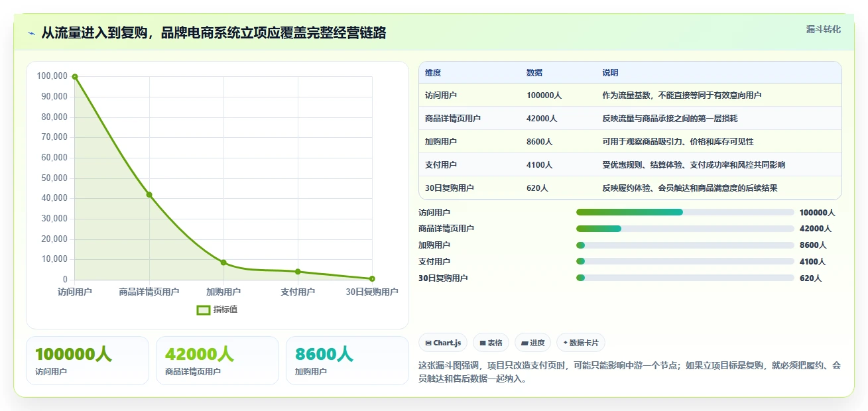Select the 支付用户 chart data point
Image resolution: width=868 pixels, height=411 pixels.
pyautogui.click(x=298, y=272)
